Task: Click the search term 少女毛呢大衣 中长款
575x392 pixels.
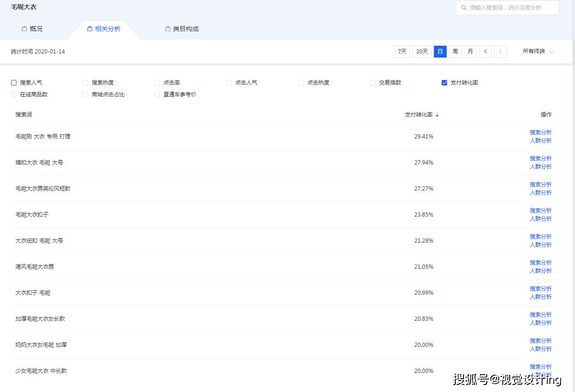Action: coord(41,371)
